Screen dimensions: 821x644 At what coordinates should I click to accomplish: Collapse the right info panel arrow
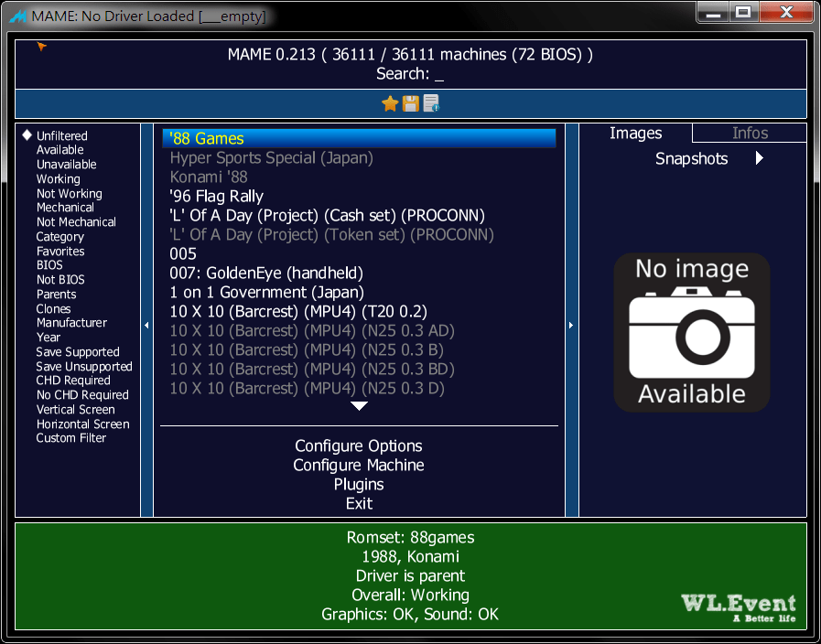571,325
